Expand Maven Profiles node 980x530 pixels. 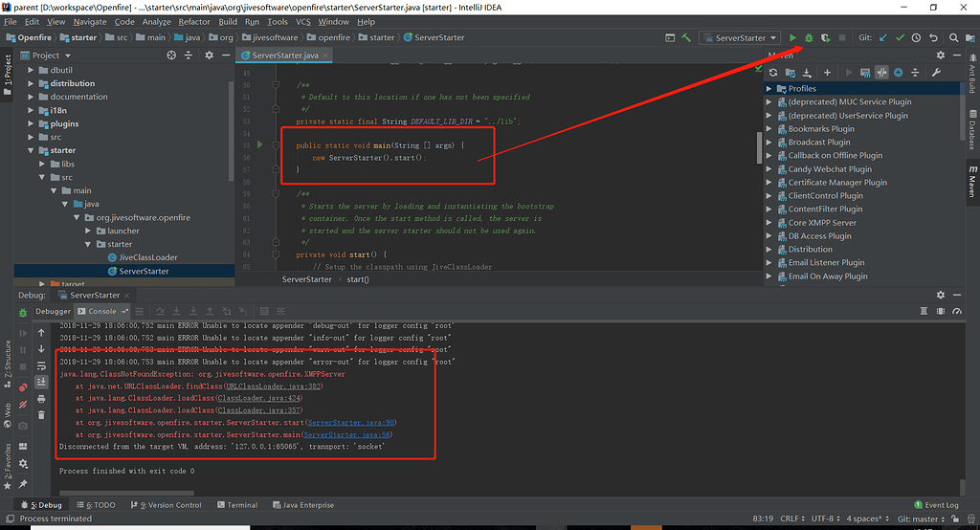coord(769,89)
